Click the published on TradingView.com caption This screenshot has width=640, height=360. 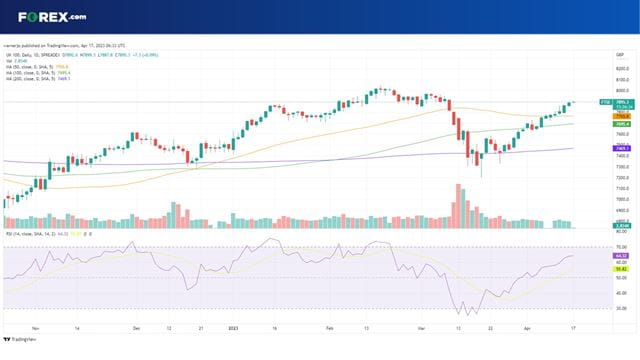[x=64, y=46]
